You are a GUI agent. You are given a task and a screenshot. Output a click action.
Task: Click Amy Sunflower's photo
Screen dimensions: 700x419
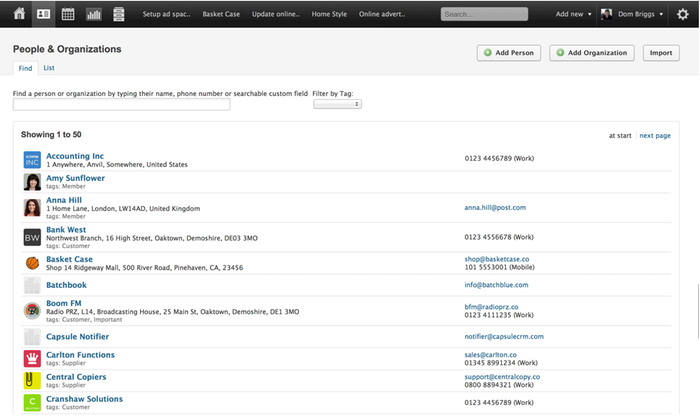coord(32,182)
